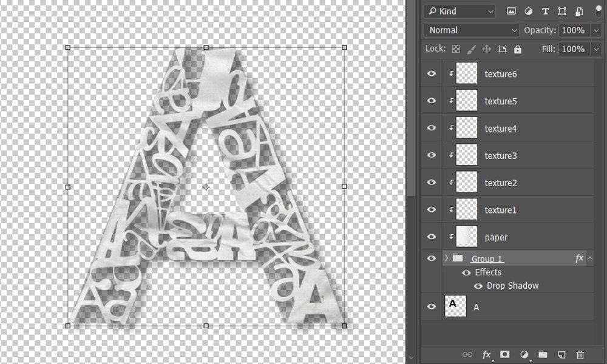This screenshot has width=607, height=364.
Task: Hide the A layer
Action: 431,306
